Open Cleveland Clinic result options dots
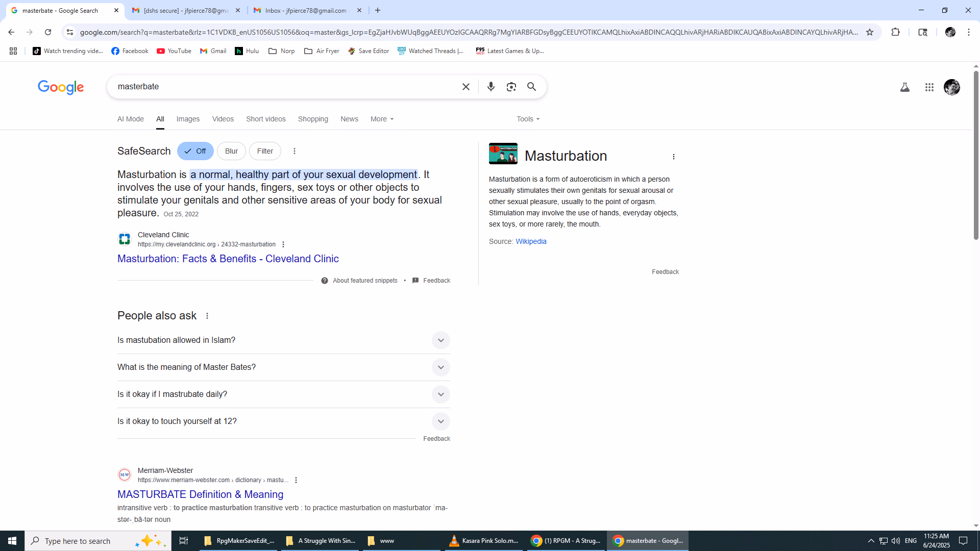The height and width of the screenshot is (551, 980). [283, 244]
